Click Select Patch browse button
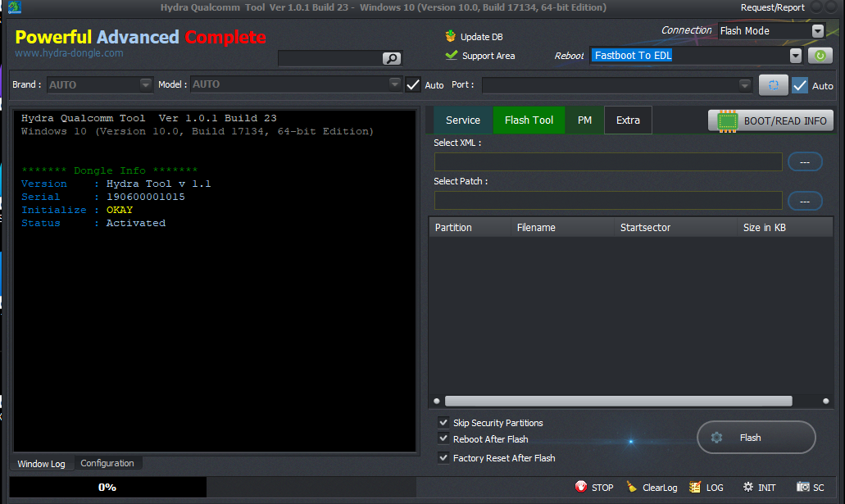Viewport: 845px width, 504px height. pos(805,201)
